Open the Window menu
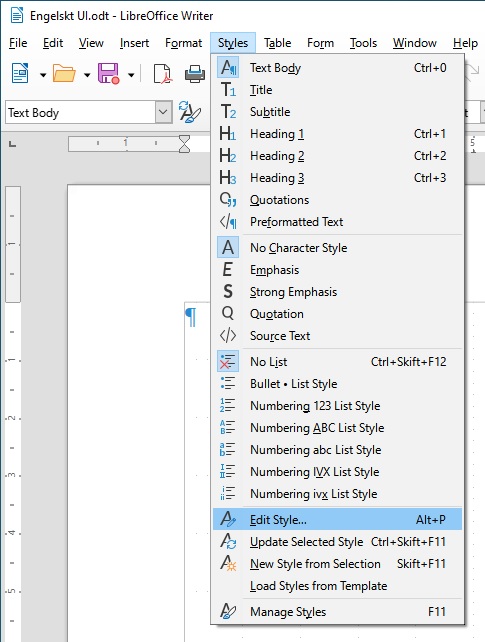 [x=415, y=43]
